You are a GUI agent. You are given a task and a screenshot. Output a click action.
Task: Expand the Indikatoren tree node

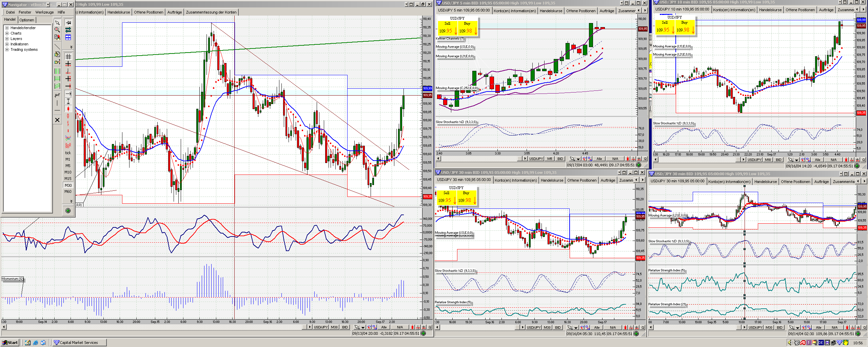(x=7, y=44)
